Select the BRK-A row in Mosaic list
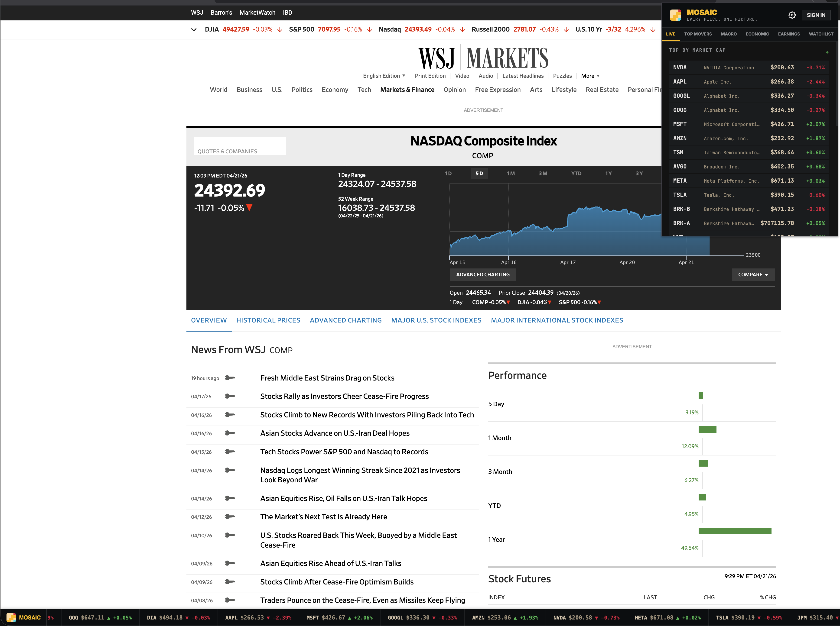The image size is (840, 626). (x=749, y=223)
